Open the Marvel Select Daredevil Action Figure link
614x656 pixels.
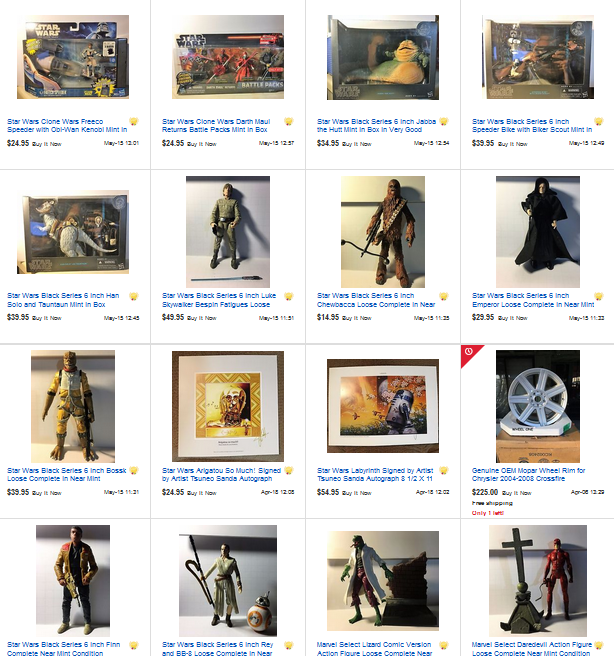click(532, 648)
